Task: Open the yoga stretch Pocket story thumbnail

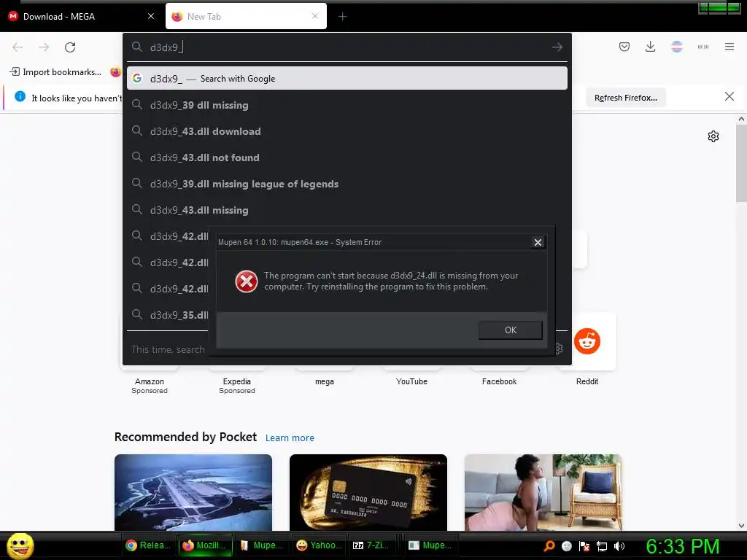Action: coord(543,492)
